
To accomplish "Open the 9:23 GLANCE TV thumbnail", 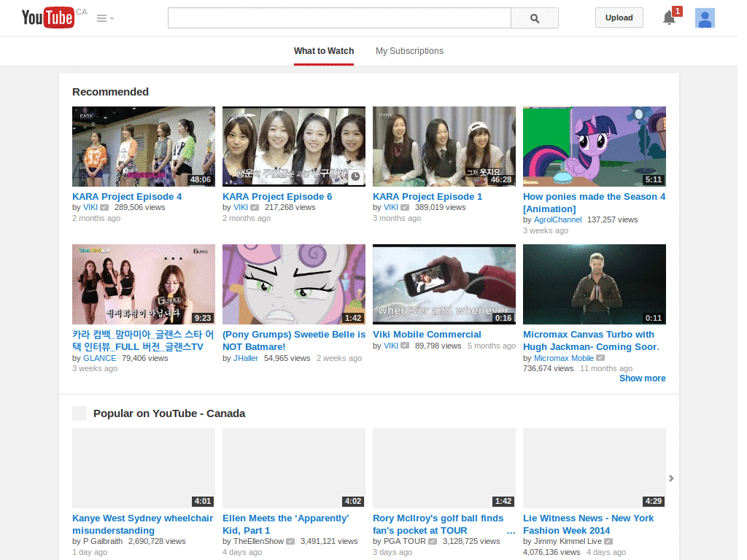I will [x=144, y=284].
